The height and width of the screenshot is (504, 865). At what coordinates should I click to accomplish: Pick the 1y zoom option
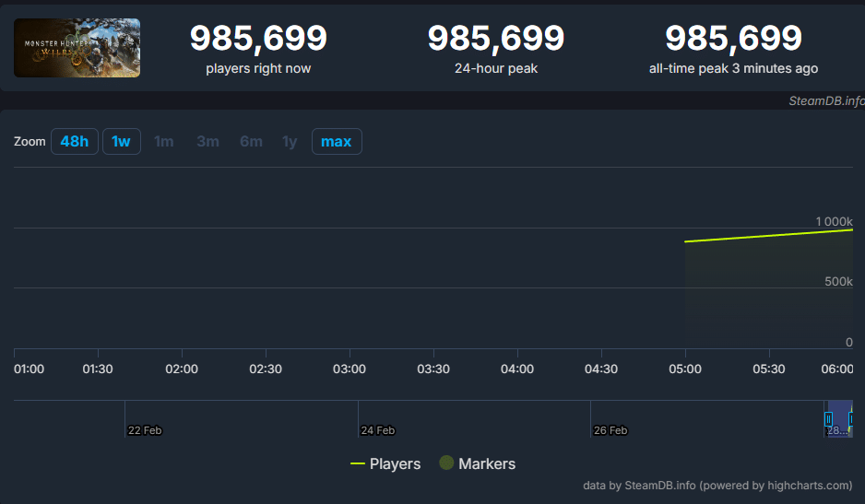(x=290, y=142)
